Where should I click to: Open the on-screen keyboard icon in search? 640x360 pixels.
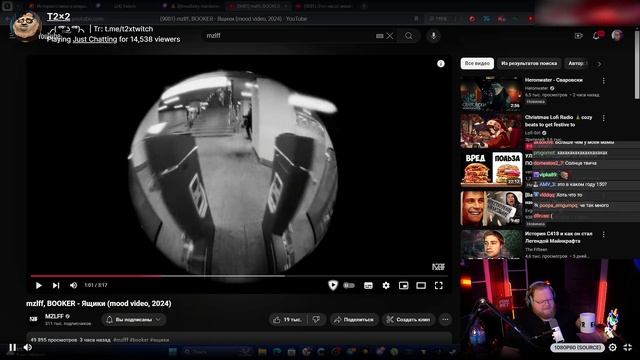click(x=380, y=36)
